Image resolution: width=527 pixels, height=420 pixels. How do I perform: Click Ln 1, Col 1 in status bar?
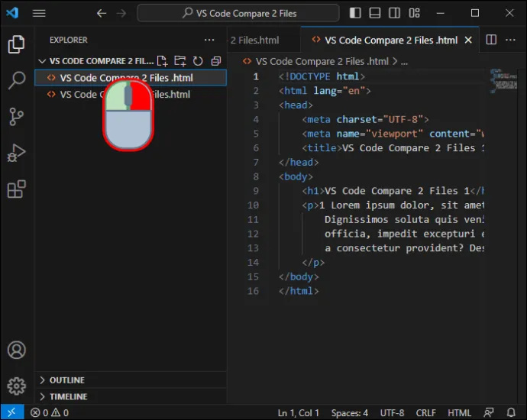298,412
